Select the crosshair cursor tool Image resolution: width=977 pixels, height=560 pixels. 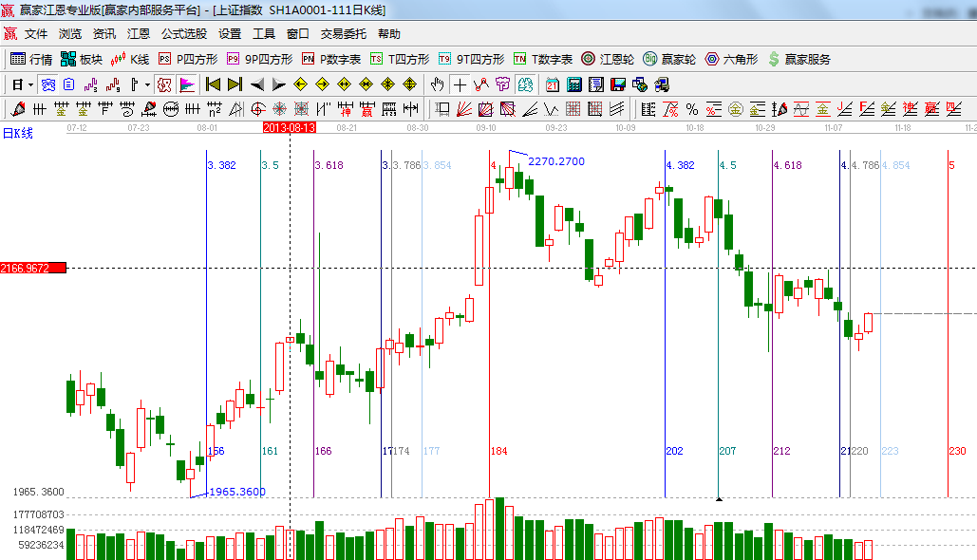[460, 84]
